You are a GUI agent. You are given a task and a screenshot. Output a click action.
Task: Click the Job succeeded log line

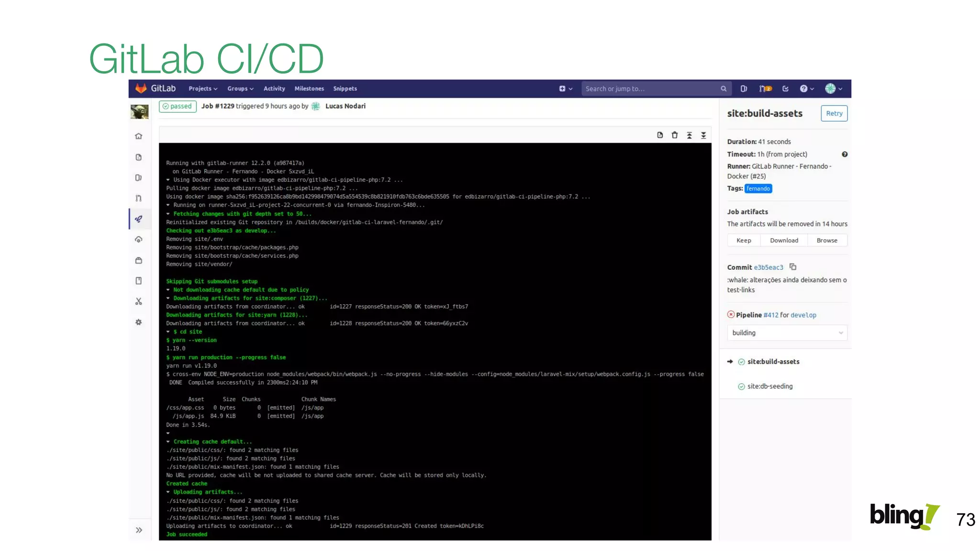tap(187, 534)
